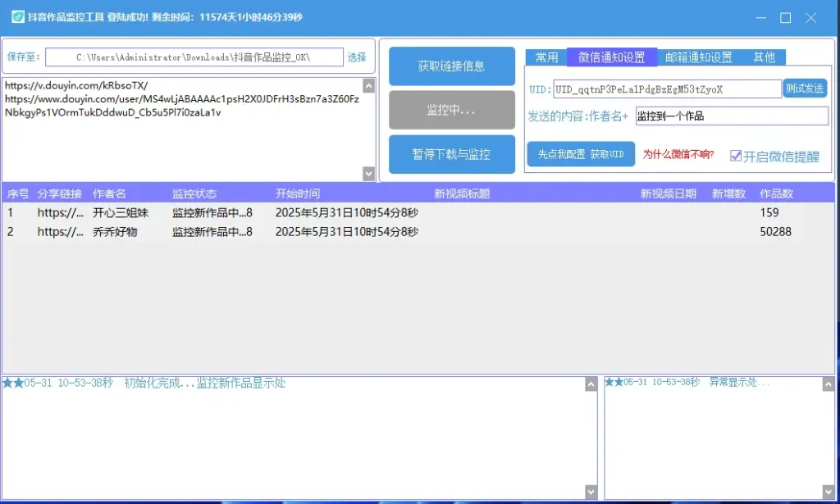Image resolution: width=840 pixels, height=504 pixels.
Task: Open the 微信通知设置 tab
Action: pyautogui.click(x=612, y=57)
